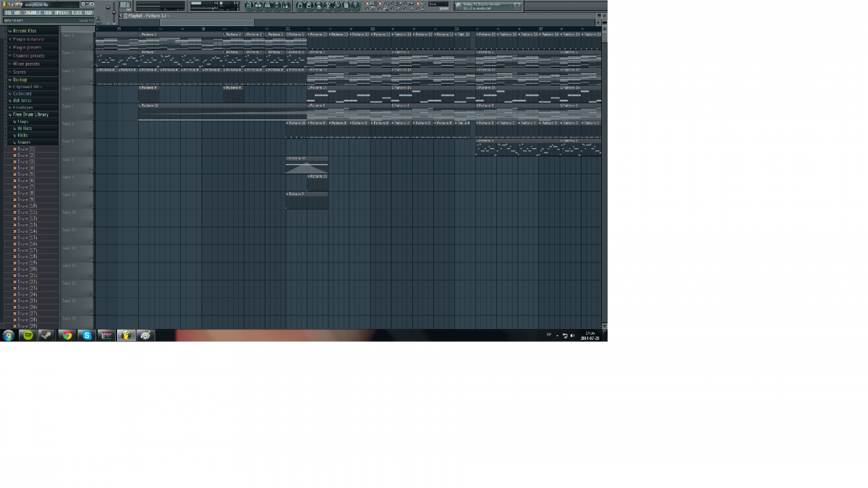The image size is (868, 488).
Task: Open the audio editor scissors icon
Action: (x=328, y=6)
